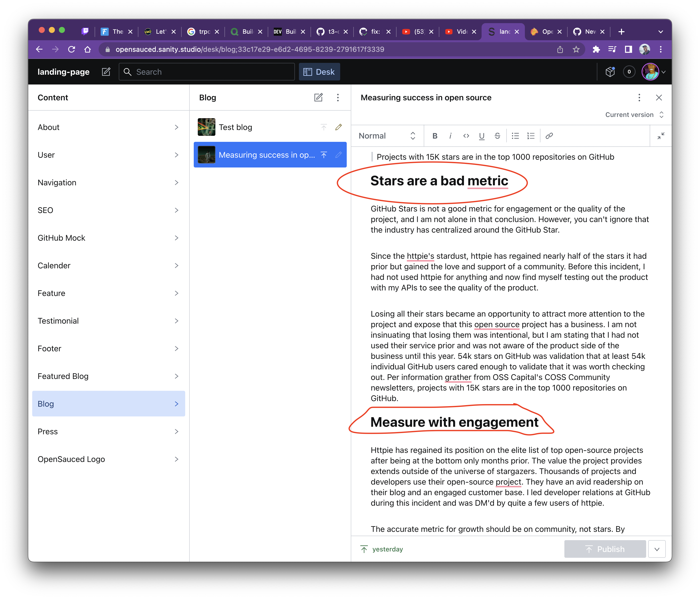Toggle strikethrough formatting
This screenshot has width=700, height=599.
point(497,136)
